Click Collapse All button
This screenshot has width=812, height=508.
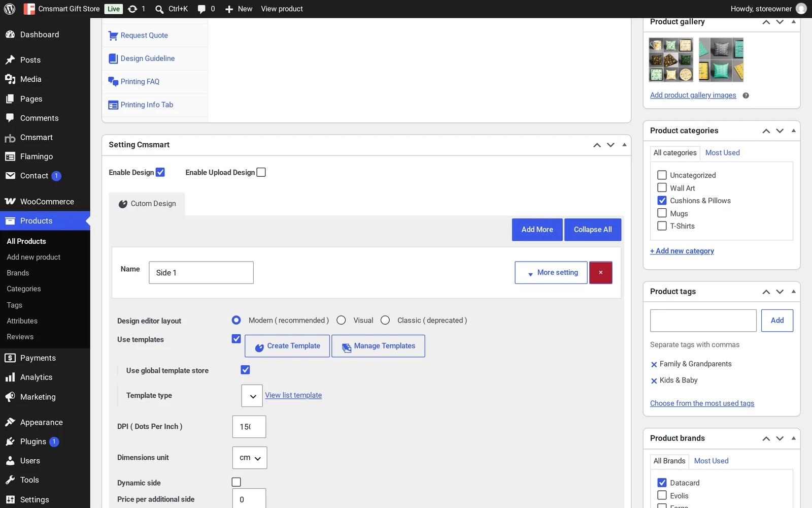pyautogui.click(x=593, y=230)
